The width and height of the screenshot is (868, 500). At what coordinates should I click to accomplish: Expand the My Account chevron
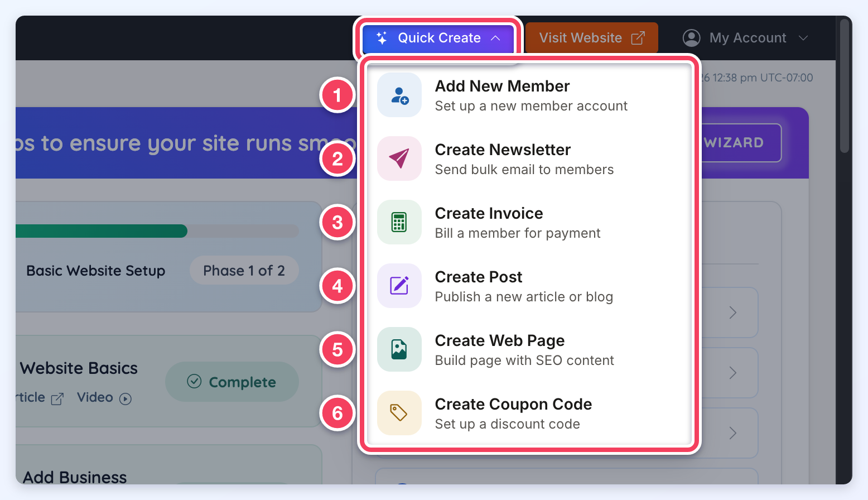803,38
